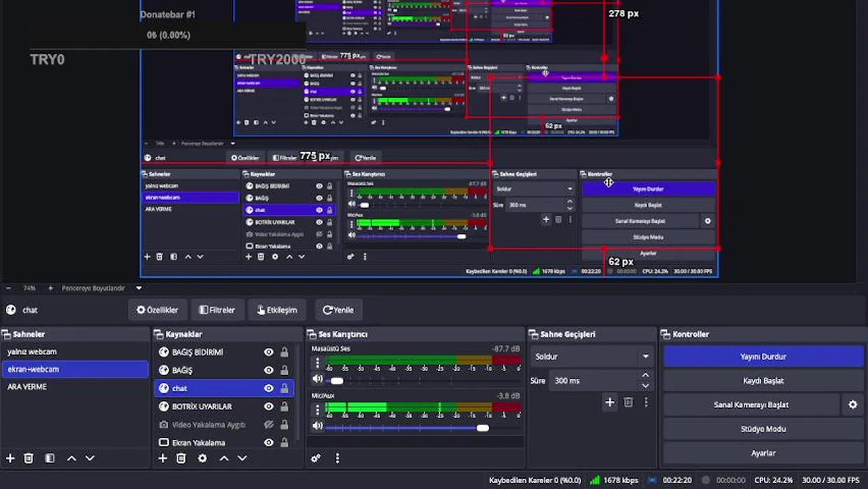Hide the BAĞIŞ BİDİRİMİ source
The image size is (868, 489).
tap(269, 352)
